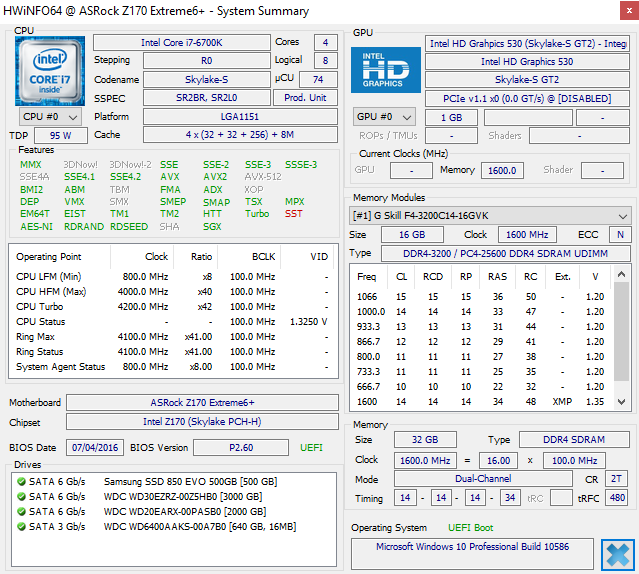
Task: Click the Command Rate 2T field
Action: (x=616, y=479)
